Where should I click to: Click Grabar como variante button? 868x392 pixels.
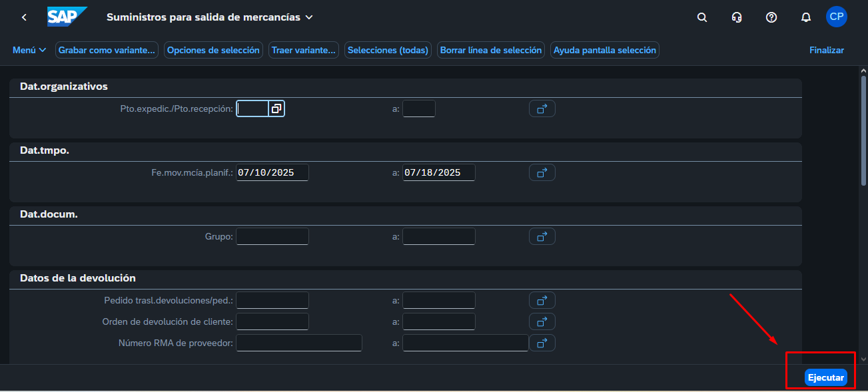tap(107, 50)
